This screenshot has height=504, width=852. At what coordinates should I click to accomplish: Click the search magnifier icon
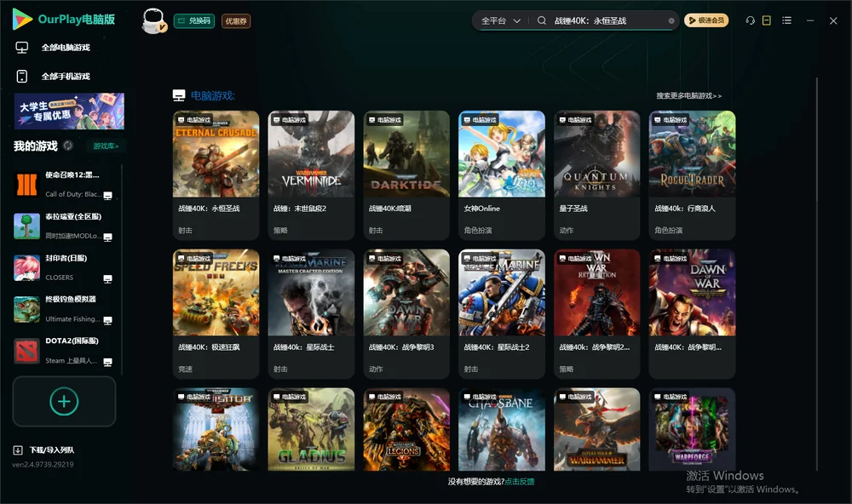[x=542, y=20]
